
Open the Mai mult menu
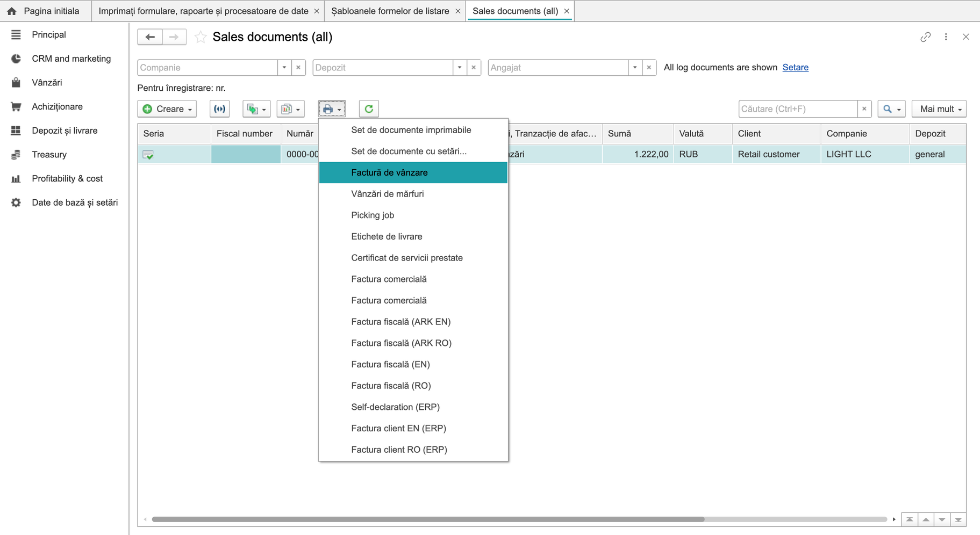tap(939, 109)
